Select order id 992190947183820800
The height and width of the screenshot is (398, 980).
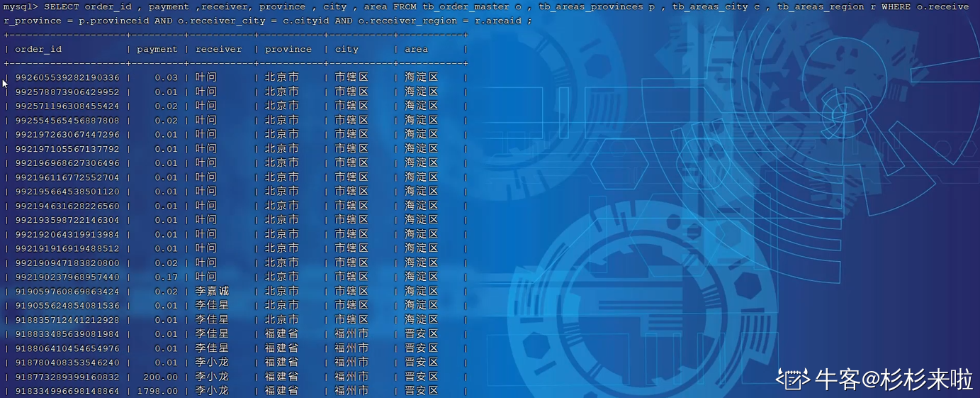pyautogui.click(x=67, y=262)
